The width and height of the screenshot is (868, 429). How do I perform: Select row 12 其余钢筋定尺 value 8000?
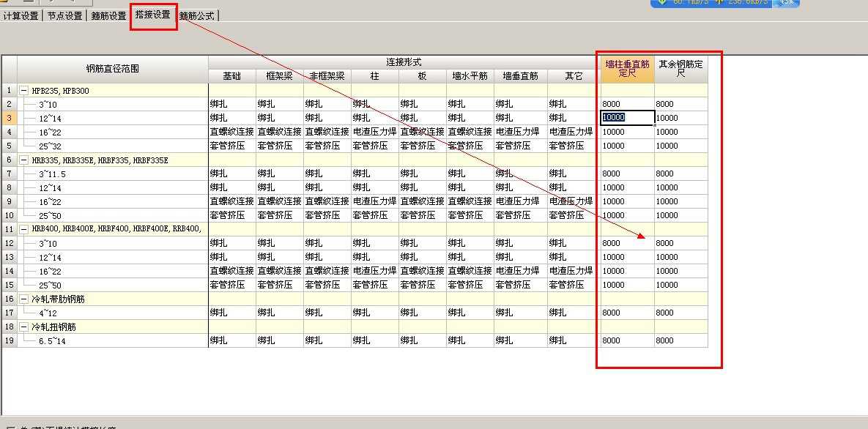coord(681,243)
